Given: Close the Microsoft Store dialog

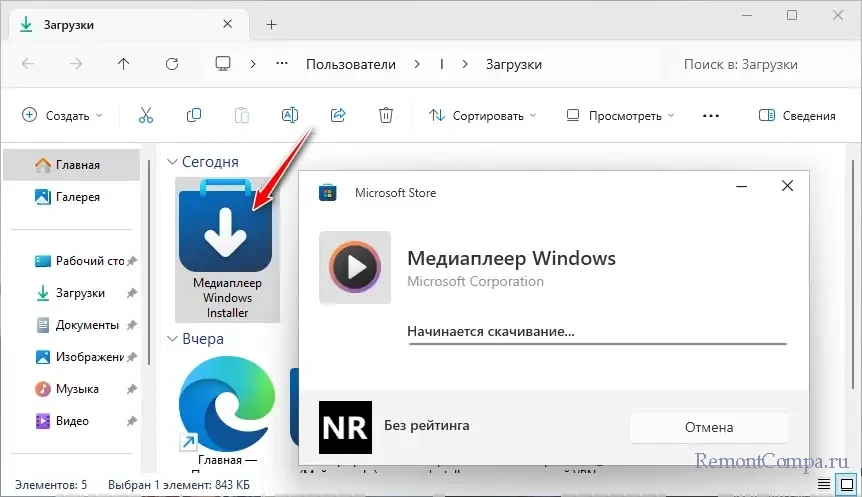Looking at the screenshot, I should (787, 186).
